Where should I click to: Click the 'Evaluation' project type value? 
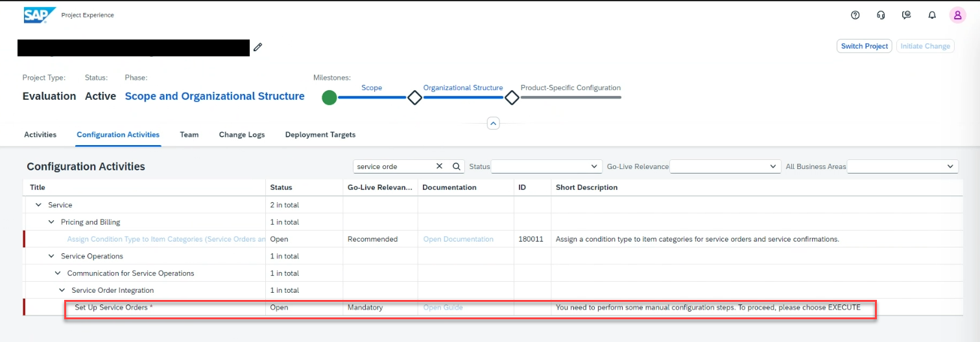pyautogui.click(x=49, y=96)
